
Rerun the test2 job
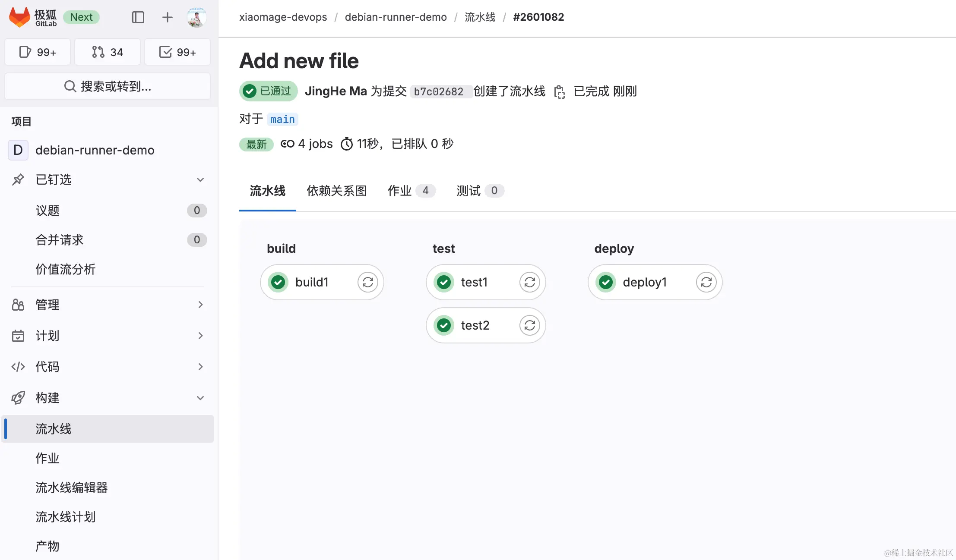coord(529,325)
